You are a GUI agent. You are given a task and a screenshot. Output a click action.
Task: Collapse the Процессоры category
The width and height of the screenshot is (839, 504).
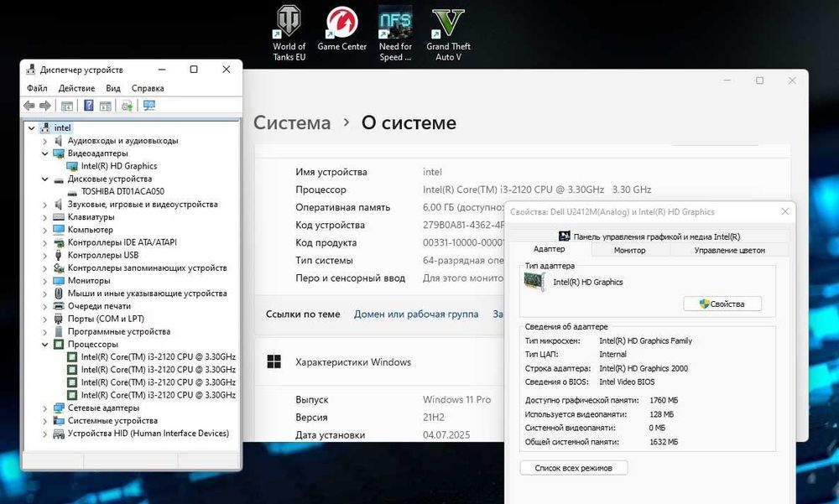(45, 345)
